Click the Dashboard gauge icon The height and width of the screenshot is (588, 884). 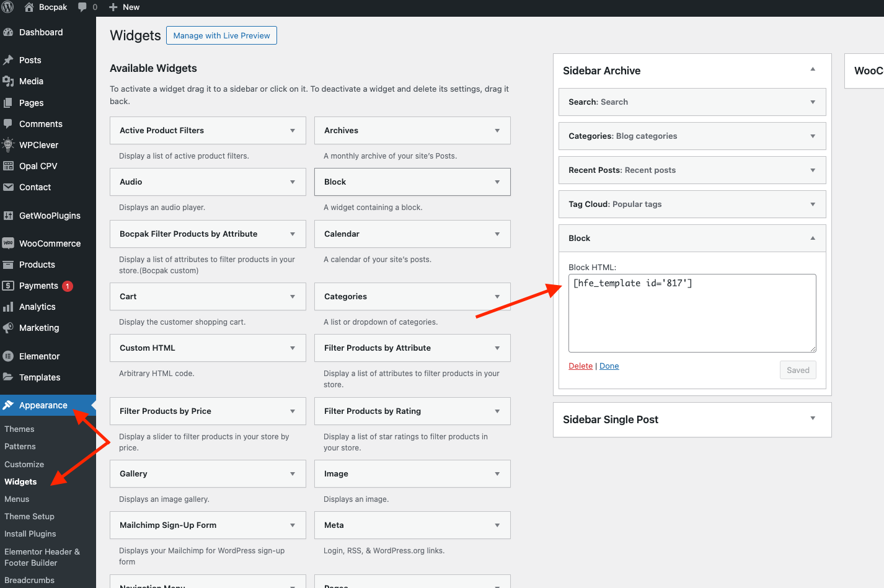(x=8, y=32)
